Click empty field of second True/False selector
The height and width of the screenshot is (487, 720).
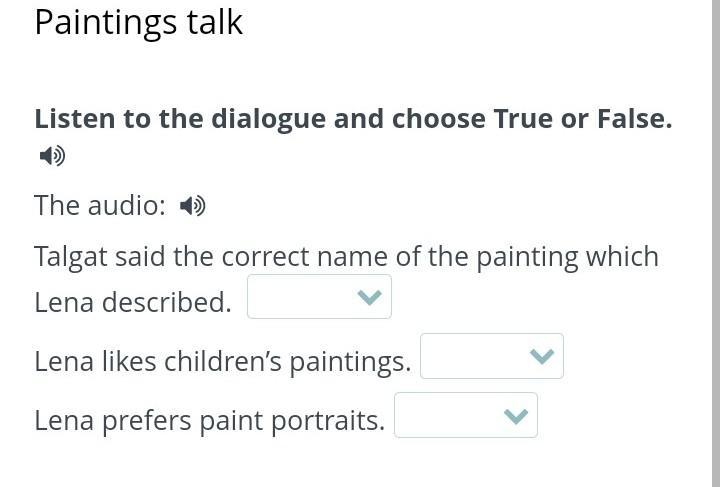tap(471, 356)
